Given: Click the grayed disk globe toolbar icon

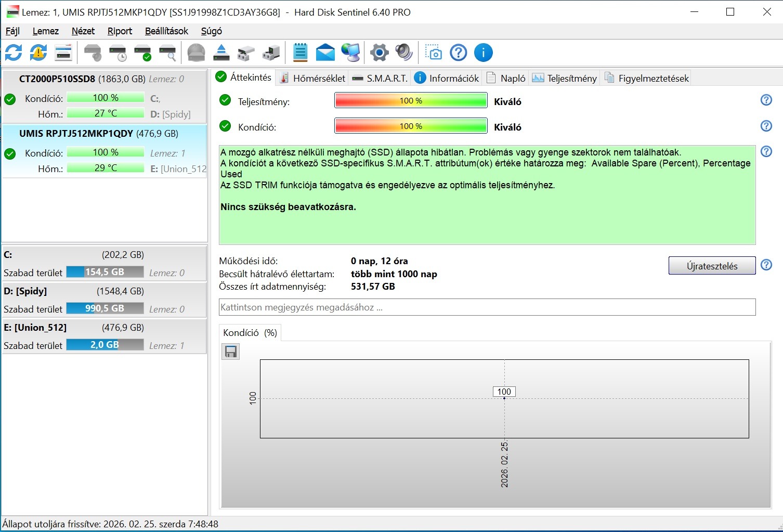Looking at the screenshot, I should pyautogui.click(x=196, y=53).
